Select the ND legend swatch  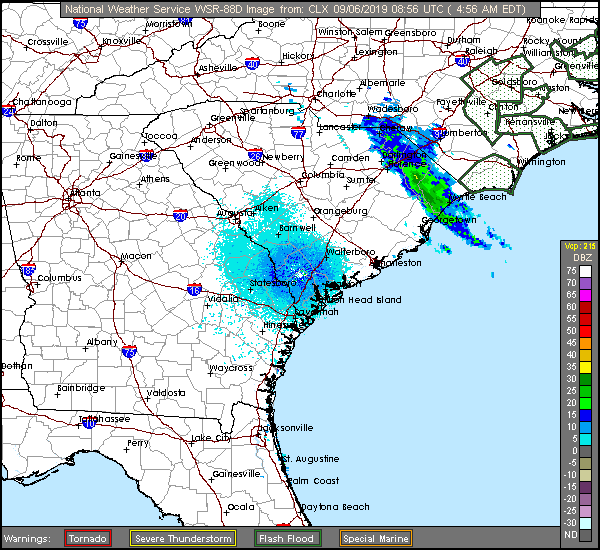pyautogui.click(x=585, y=535)
